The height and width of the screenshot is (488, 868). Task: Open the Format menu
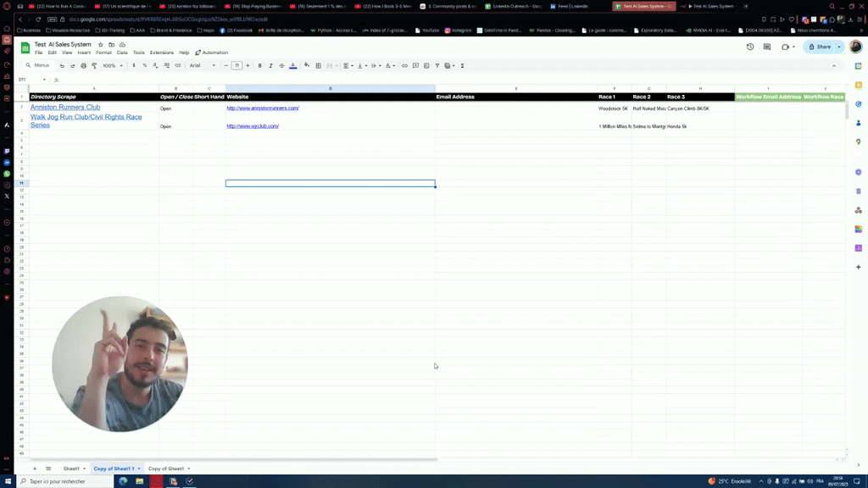click(103, 53)
